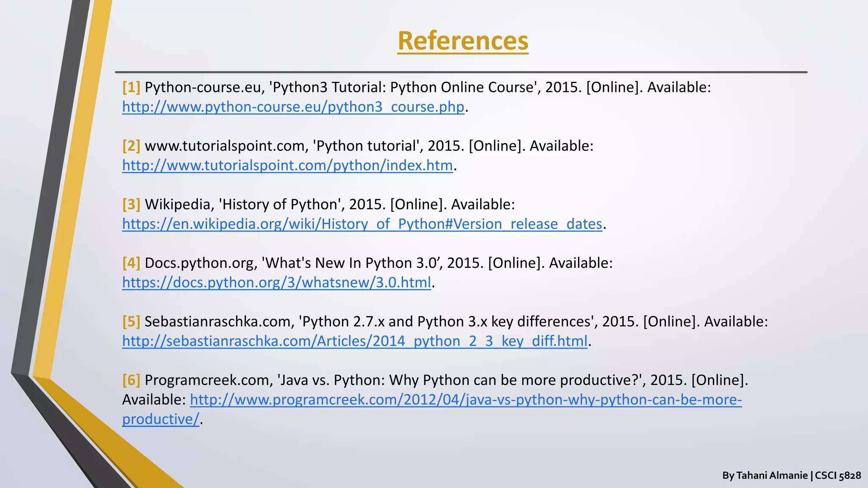Open the sebastianraschka.com key differences link
The width and height of the screenshot is (868, 488).
(355, 341)
